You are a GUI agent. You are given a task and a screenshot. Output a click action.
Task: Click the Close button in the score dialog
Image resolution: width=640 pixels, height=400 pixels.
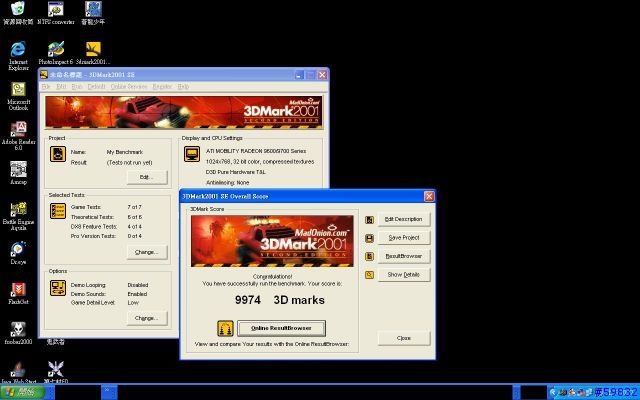click(x=404, y=338)
